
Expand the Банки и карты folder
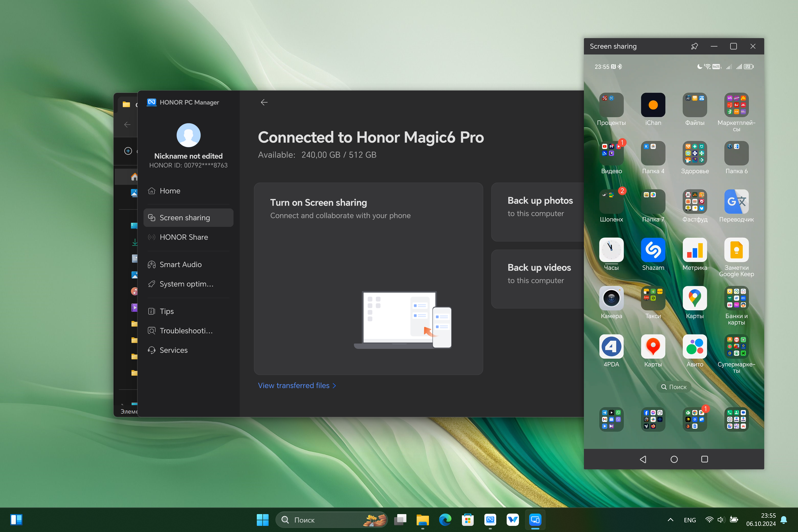tap(736, 298)
